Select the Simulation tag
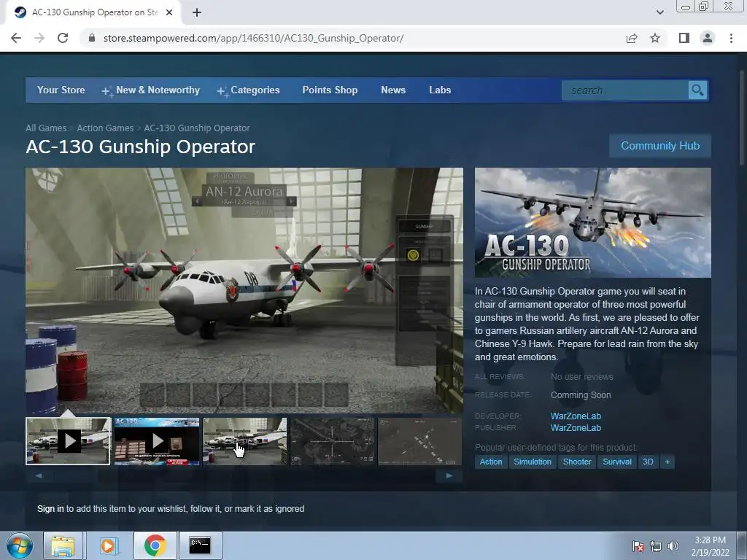The image size is (747, 560). 532,462
